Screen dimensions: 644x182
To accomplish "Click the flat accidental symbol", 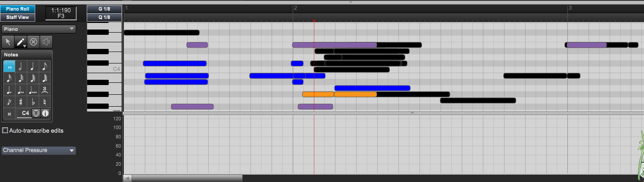I will coord(33,102).
